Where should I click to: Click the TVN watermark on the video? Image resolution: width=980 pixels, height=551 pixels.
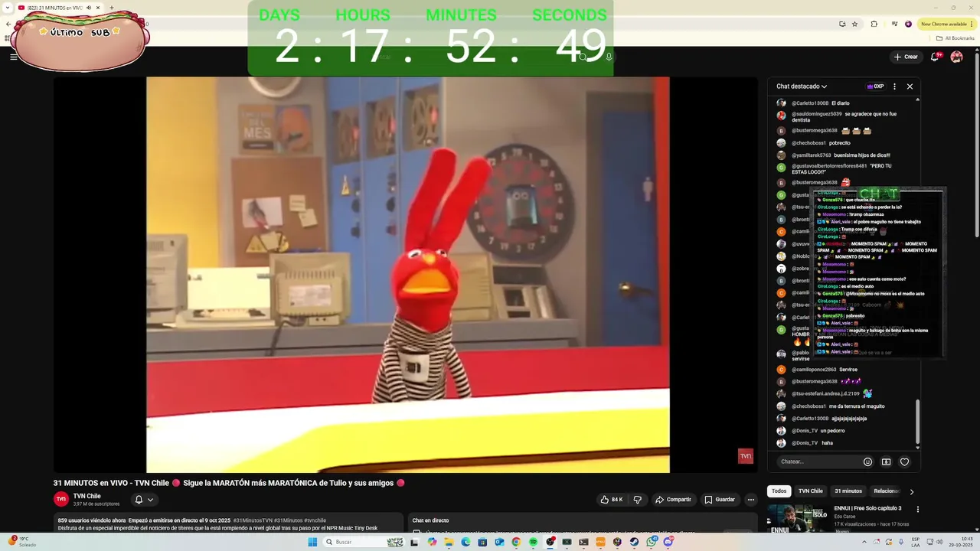[x=746, y=456]
